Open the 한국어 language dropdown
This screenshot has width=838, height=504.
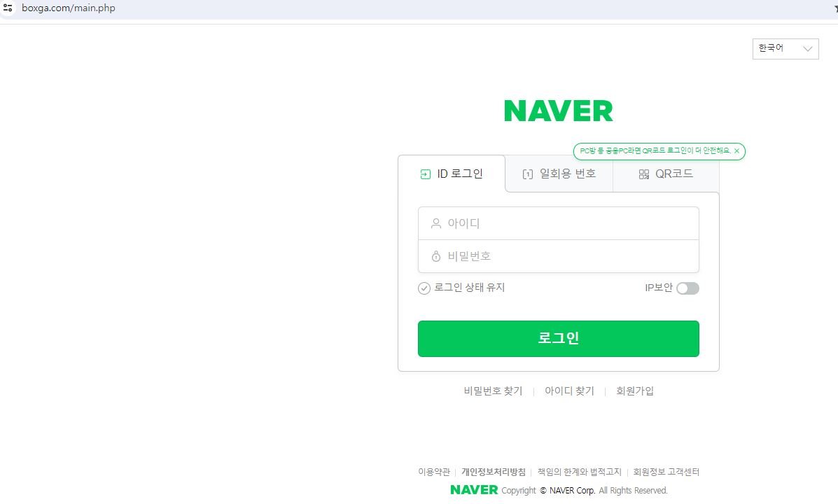(x=785, y=49)
